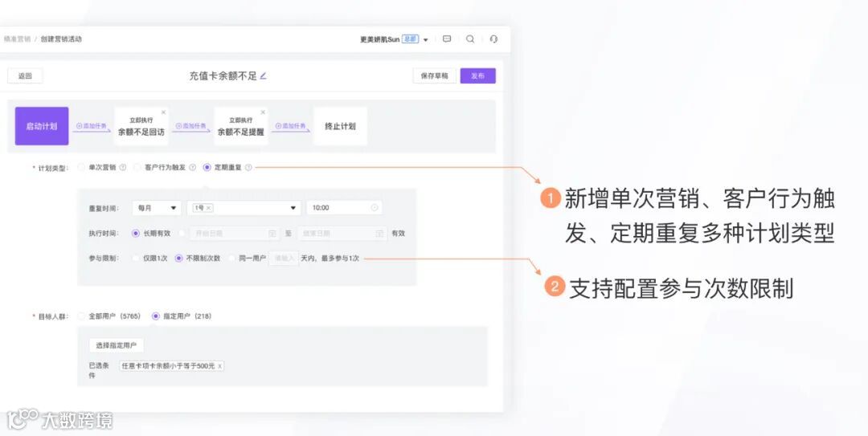This screenshot has height=436, width=868.
Task: Click the clock icon in the 10:00 field
Action: click(375, 207)
